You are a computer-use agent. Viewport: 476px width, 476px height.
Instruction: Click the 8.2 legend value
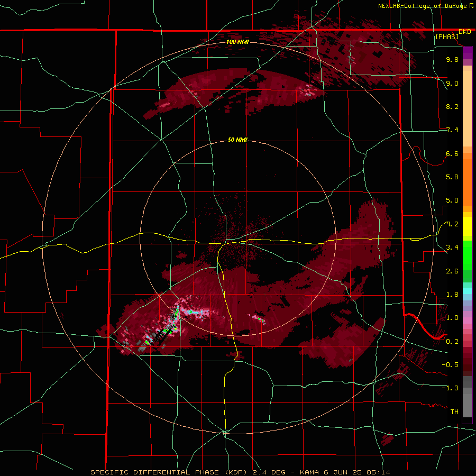coord(452,106)
